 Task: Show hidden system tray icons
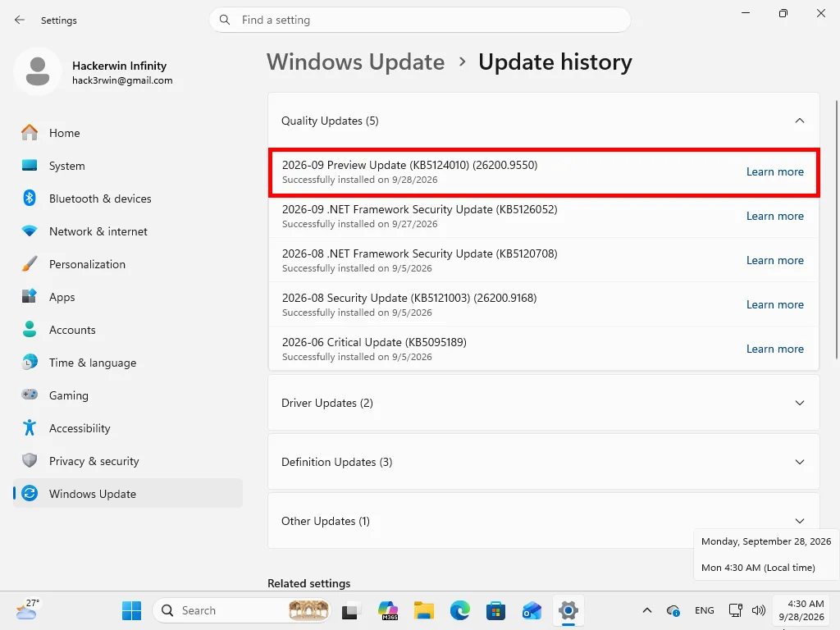tap(647, 610)
